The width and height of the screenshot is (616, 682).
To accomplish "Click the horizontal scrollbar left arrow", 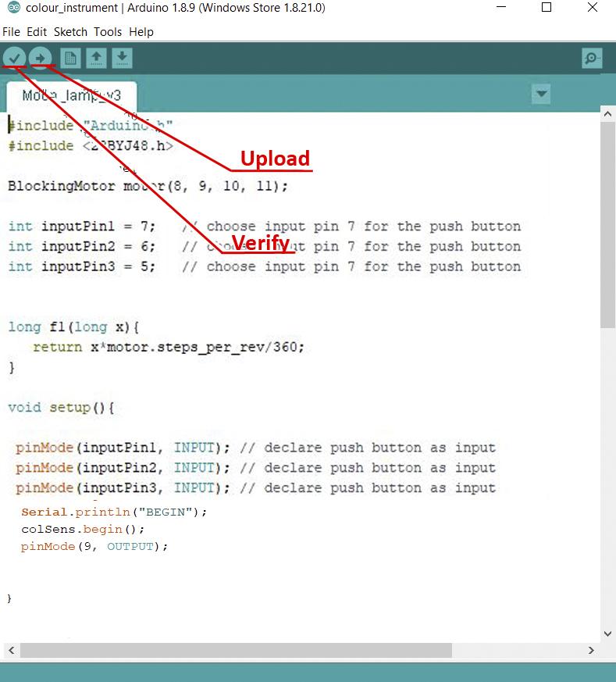I will pyautogui.click(x=11, y=650).
